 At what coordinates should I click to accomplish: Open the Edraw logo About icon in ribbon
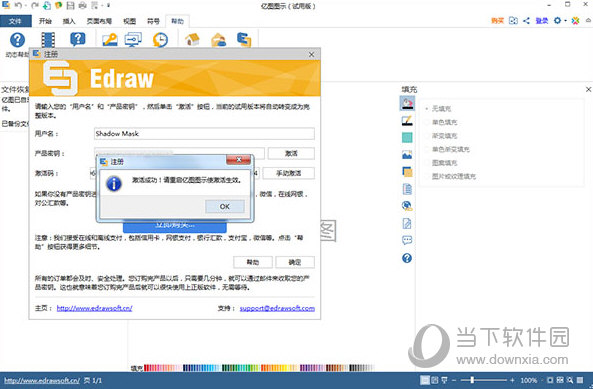(244, 40)
